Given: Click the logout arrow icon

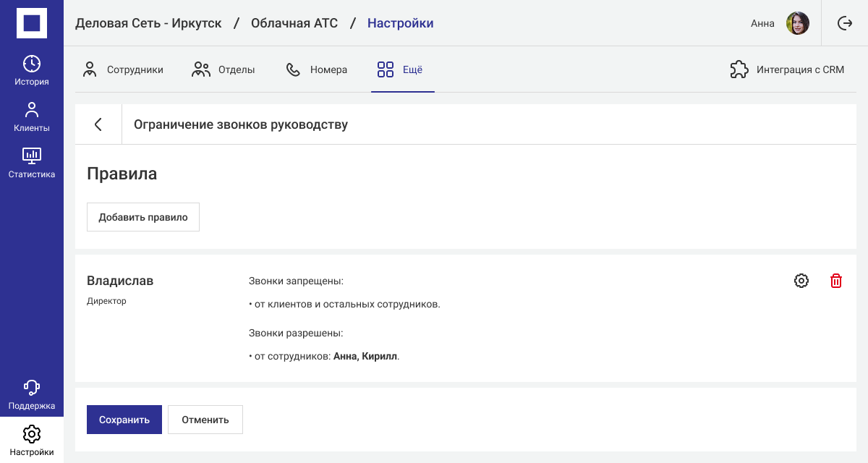Looking at the screenshot, I should pos(845,23).
